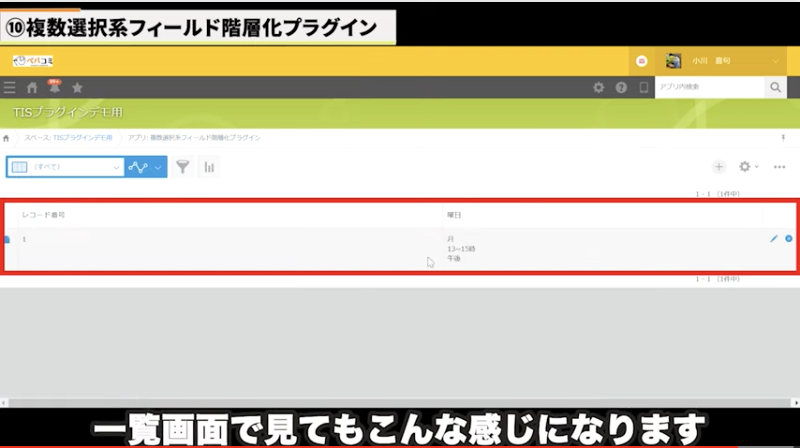Image resolution: width=800 pixels, height=448 pixels.
Task: Edit record 1 with pencil icon
Action: point(773,239)
